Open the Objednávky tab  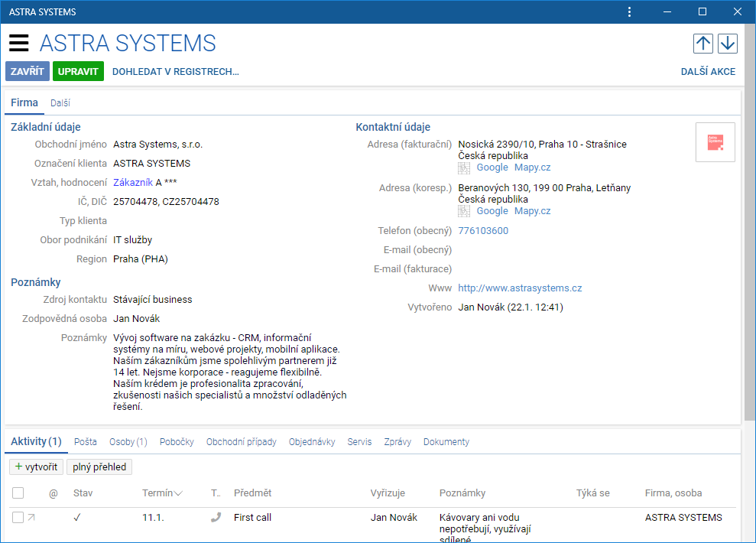coord(312,442)
